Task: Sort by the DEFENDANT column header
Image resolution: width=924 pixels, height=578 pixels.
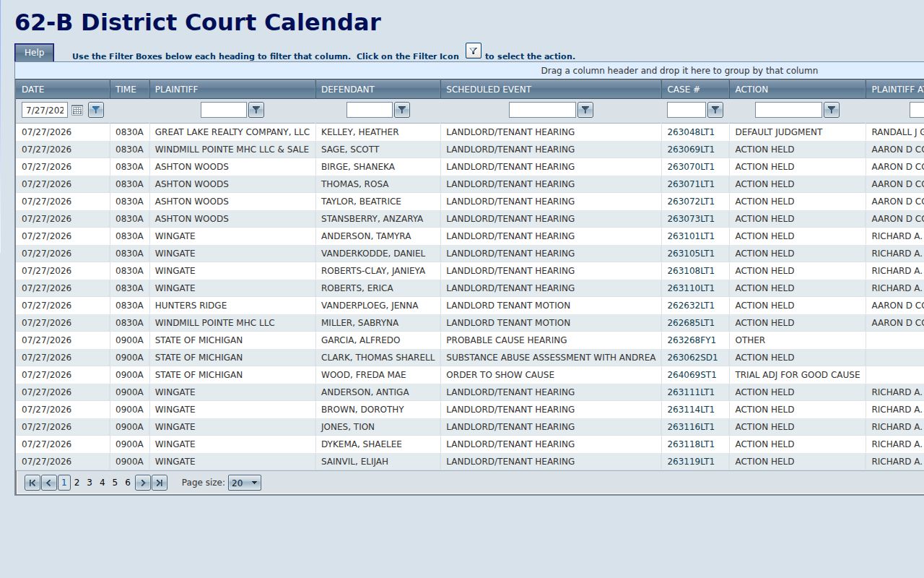Action: pyautogui.click(x=348, y=90)
